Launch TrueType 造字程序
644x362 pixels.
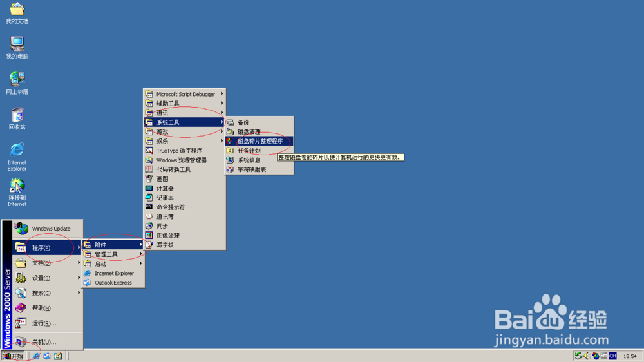pos(184,151)
